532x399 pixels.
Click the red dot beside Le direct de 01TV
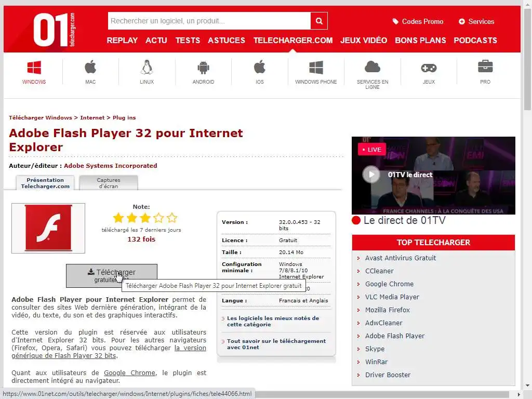(356, 220)
